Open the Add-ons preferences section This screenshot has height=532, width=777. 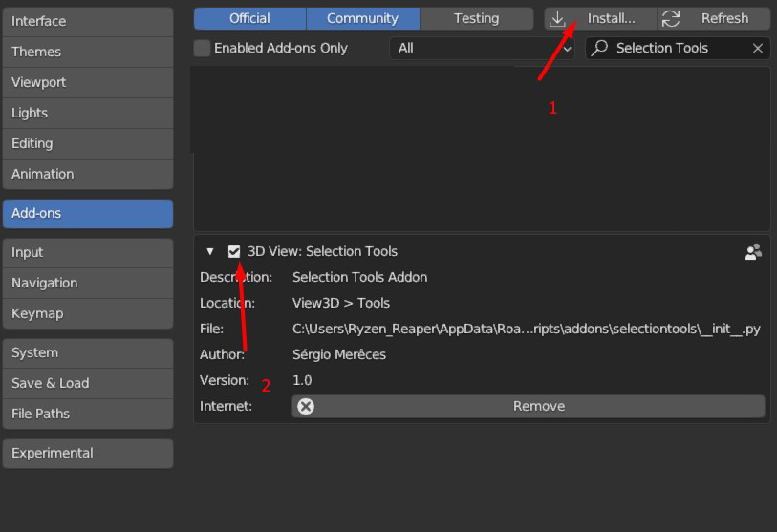click(x=88, y=213)
